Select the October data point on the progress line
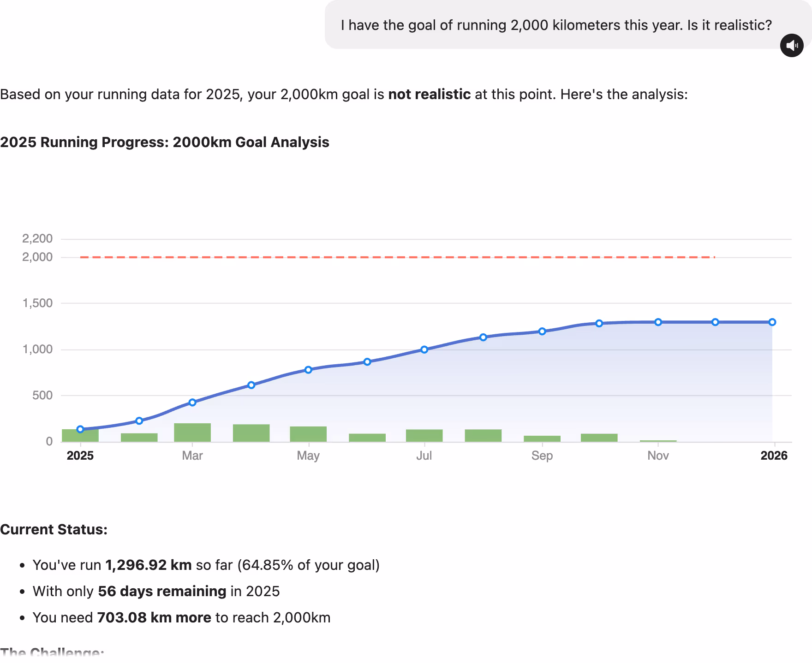 599,324
